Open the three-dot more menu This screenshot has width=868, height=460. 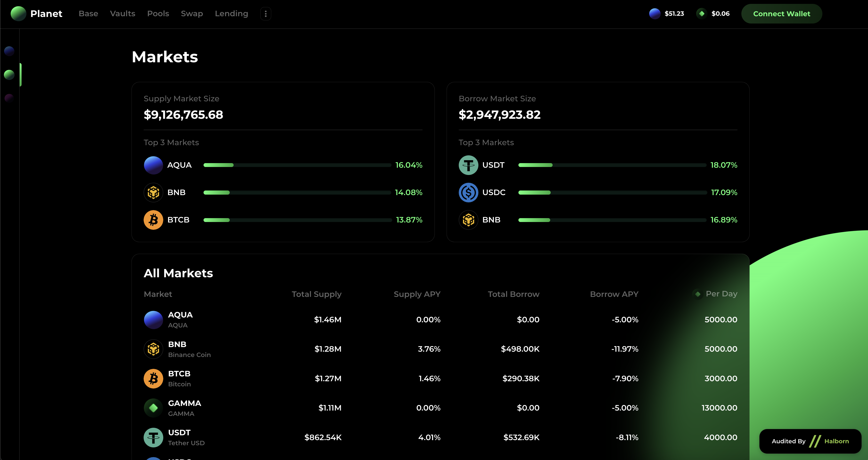266,14
